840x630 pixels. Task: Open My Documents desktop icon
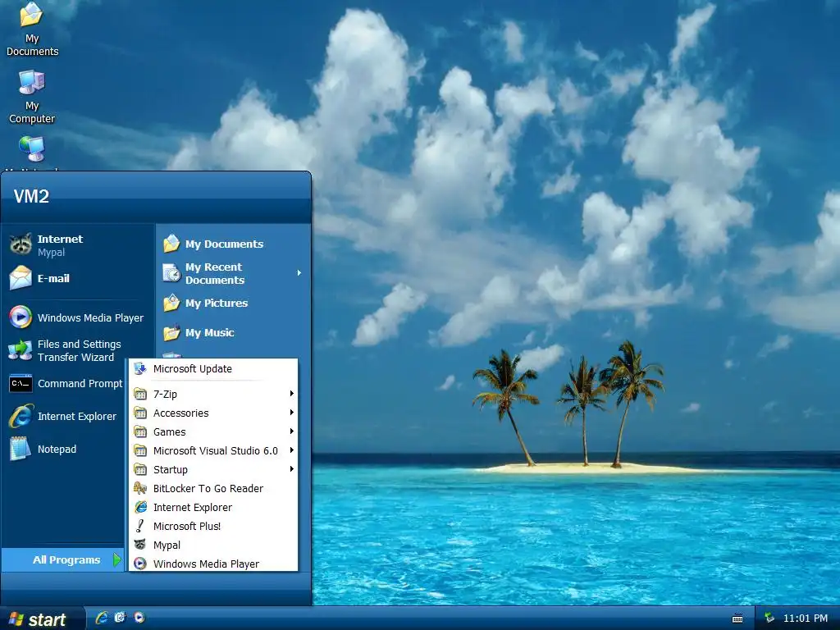pos(32,30)
